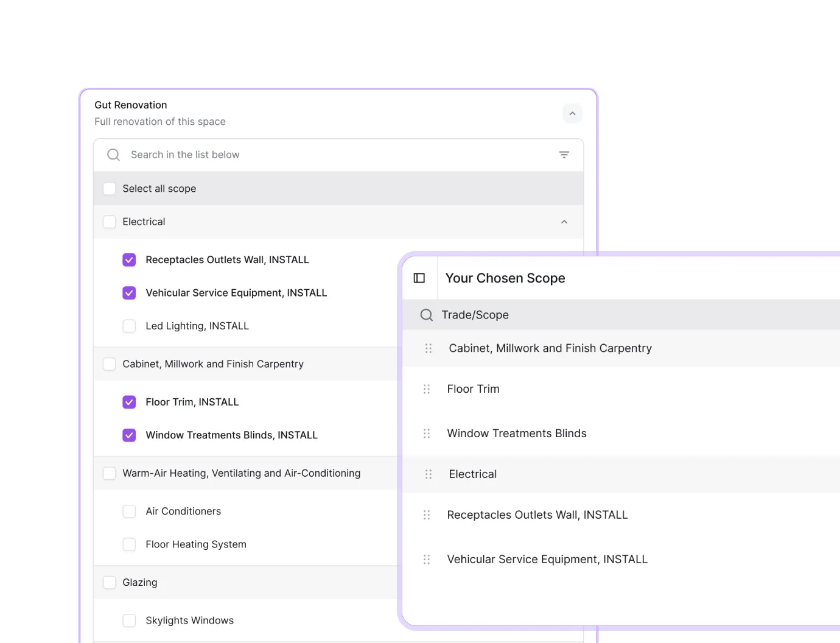Click the Select all scope label

[159, 189]
